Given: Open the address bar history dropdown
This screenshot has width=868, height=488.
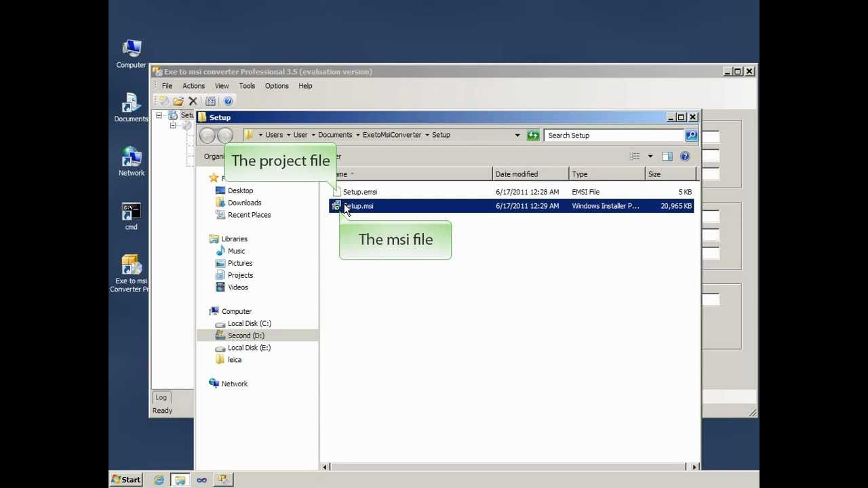Looking at the screenshot, I should pyautogui.click(x=517, y=135).
